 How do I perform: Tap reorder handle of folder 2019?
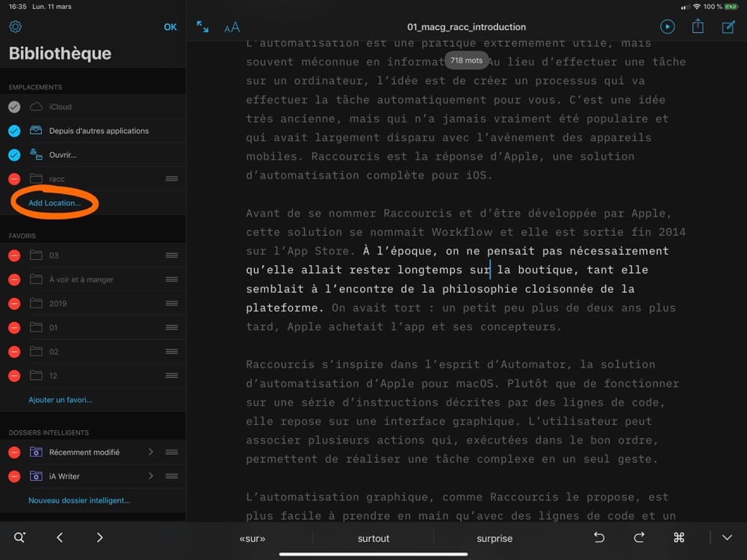tap(172, 303)
